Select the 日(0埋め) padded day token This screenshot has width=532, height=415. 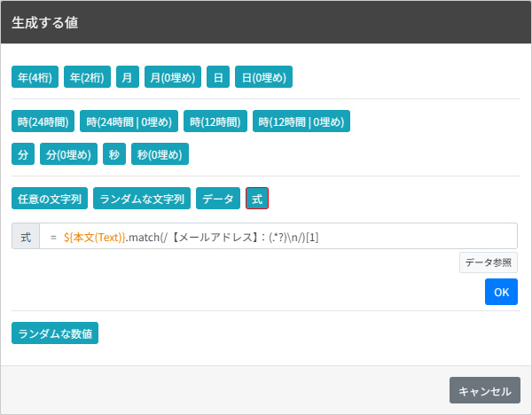tap(263, 77)
